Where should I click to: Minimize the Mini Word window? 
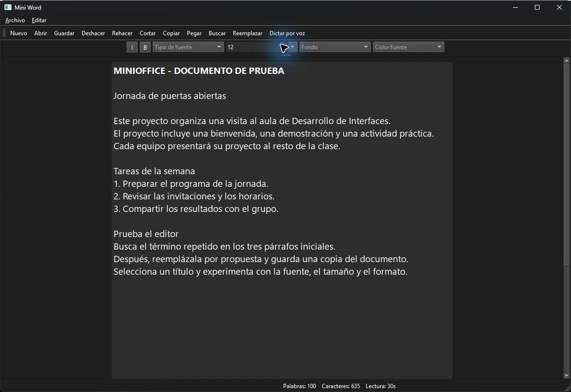click(x=515, y=7)
